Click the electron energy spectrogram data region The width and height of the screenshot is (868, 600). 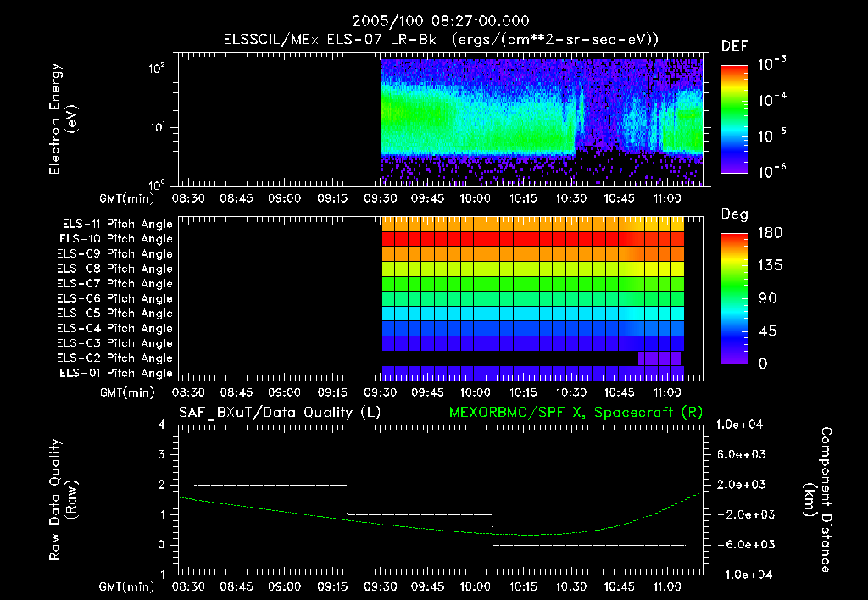[x=542, y=122]
